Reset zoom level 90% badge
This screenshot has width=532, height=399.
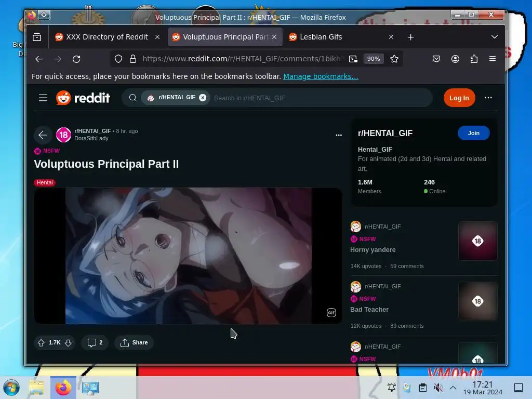pos(374,59)
